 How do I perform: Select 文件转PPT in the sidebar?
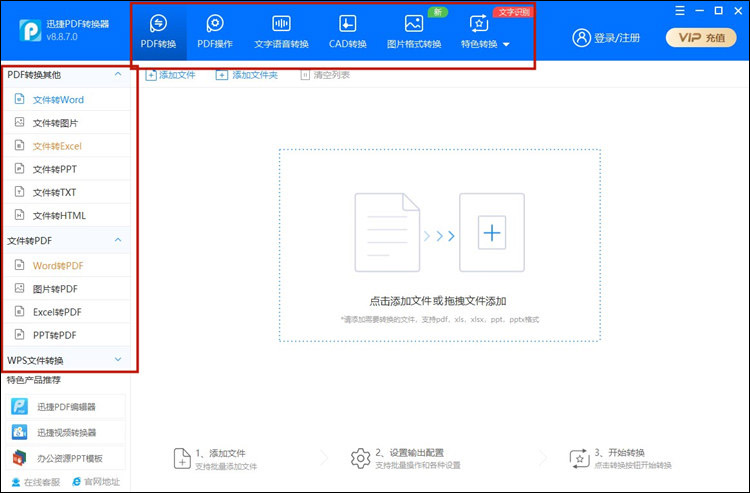(x=67, y=169)
